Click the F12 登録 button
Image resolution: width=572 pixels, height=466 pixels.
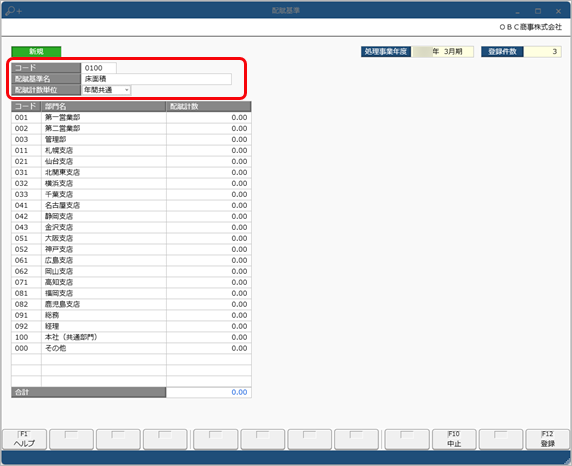tap(548, 439)
